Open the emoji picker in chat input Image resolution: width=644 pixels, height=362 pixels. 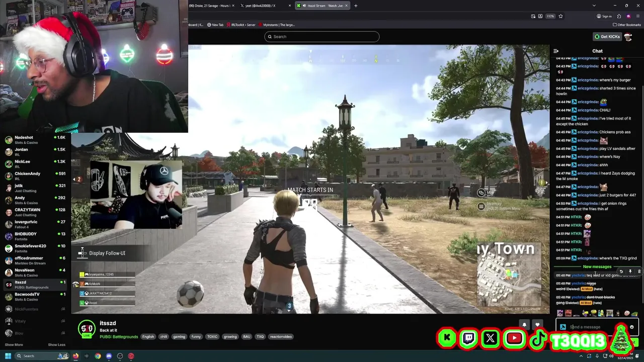coord(632,327)
